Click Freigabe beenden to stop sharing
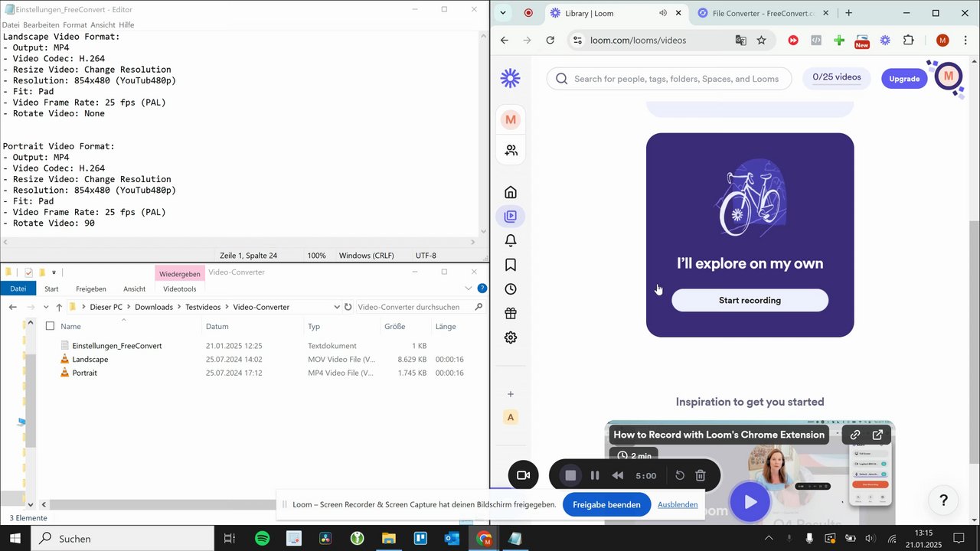The height and width of the screenshot is (551, 980). 606,504
